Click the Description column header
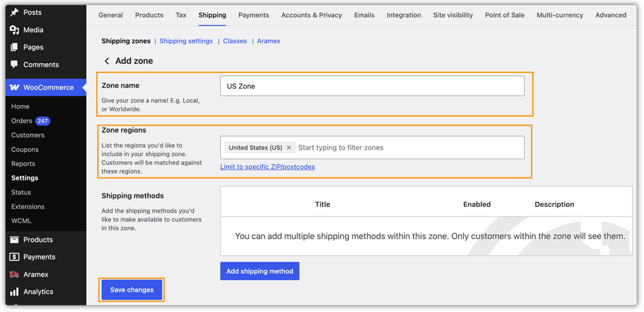This screenshot has height=312, width=644. pyautogui.click(x=554, y=204)
